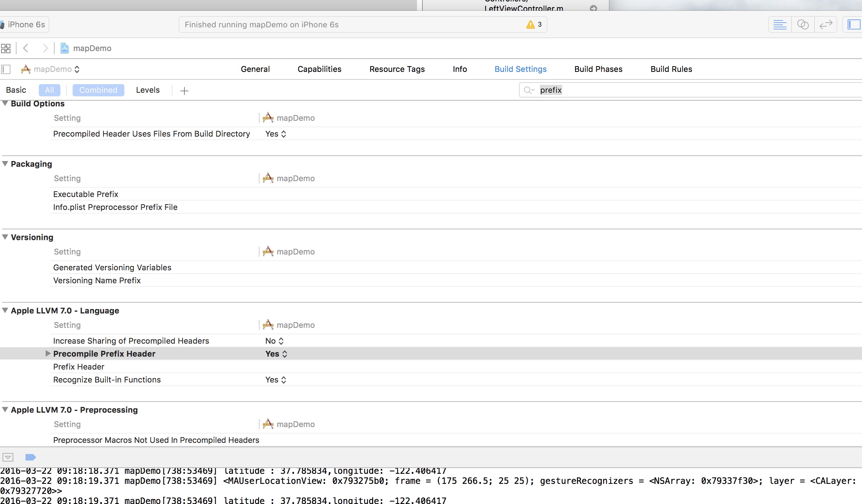Expand the Precompile Prefix Header row
This screenshot has width=862, height=504.
click(x=48, y=353)
